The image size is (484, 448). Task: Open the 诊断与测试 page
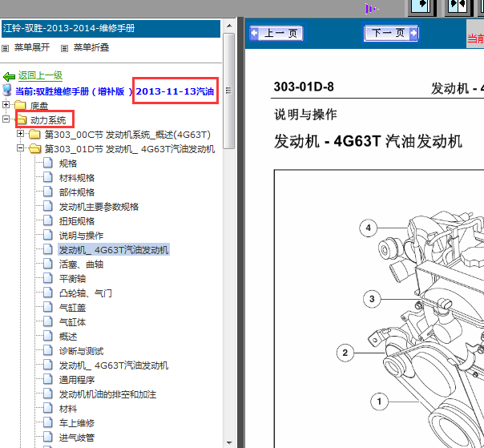[x=81, y=351]
